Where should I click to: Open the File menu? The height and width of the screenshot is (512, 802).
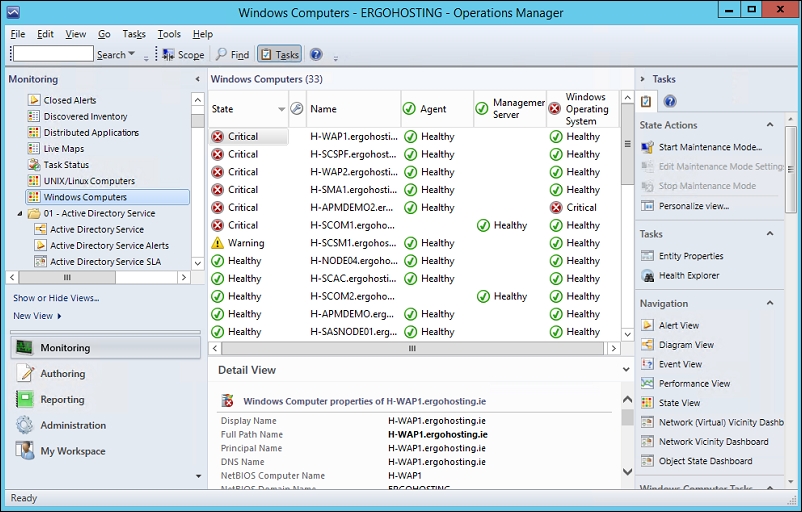[x=17, y=34]
